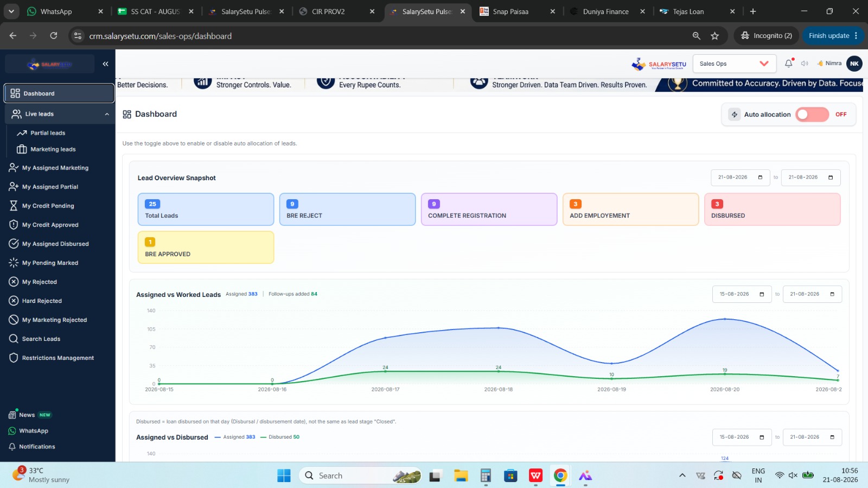Click the News newspaper icon
The width and height of the screenshot is (868, 488).
[x=12, y=415]
